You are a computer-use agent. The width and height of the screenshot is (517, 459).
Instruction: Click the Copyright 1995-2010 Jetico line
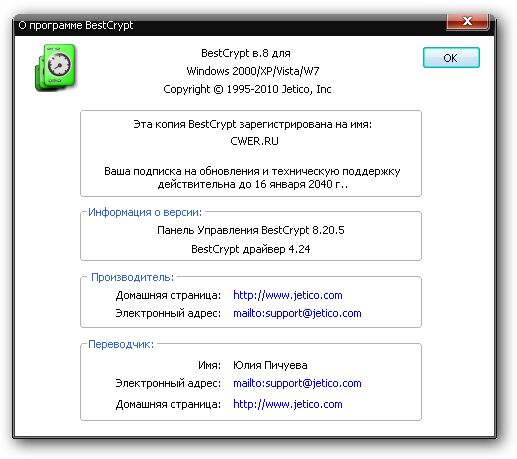click(x=247, y=89)
